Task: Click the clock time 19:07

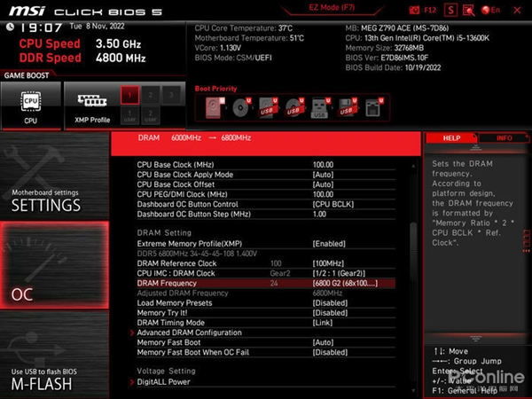Action: pos(41,27)
